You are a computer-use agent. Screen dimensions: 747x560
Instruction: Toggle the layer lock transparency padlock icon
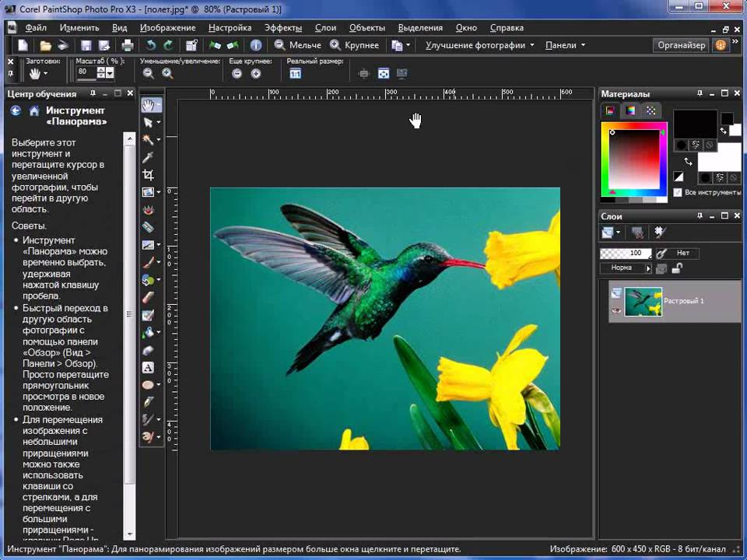[676, 268]
